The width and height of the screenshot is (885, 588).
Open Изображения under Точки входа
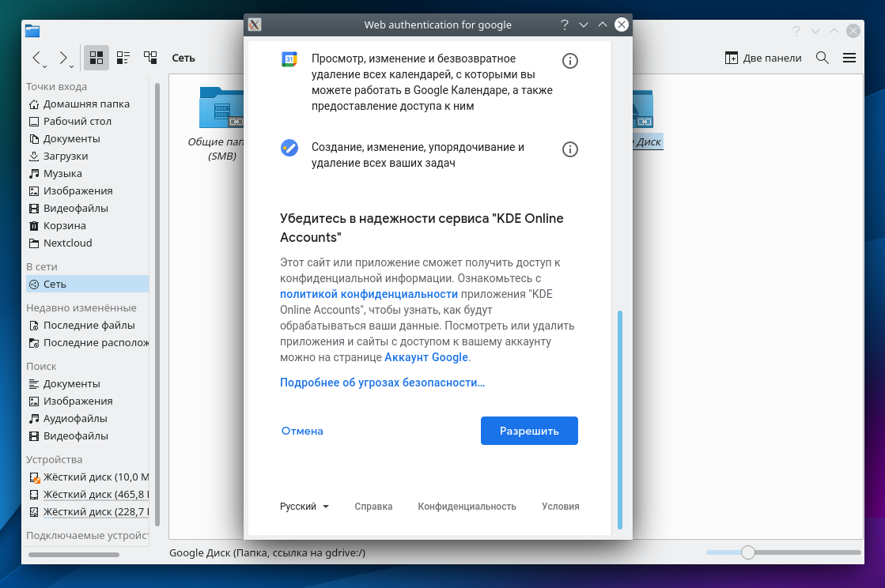(88, 191)
